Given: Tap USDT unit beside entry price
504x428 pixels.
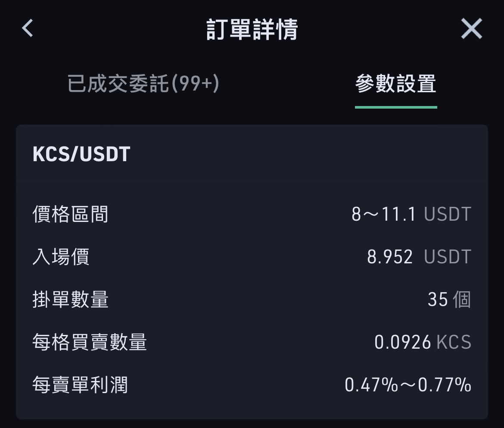Looking at the screenshot, I should 448,256.
